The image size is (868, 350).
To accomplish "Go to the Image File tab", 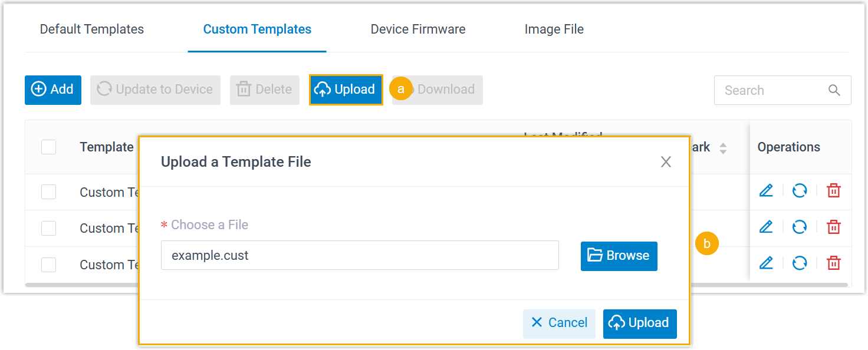I will tap(554, 29).
